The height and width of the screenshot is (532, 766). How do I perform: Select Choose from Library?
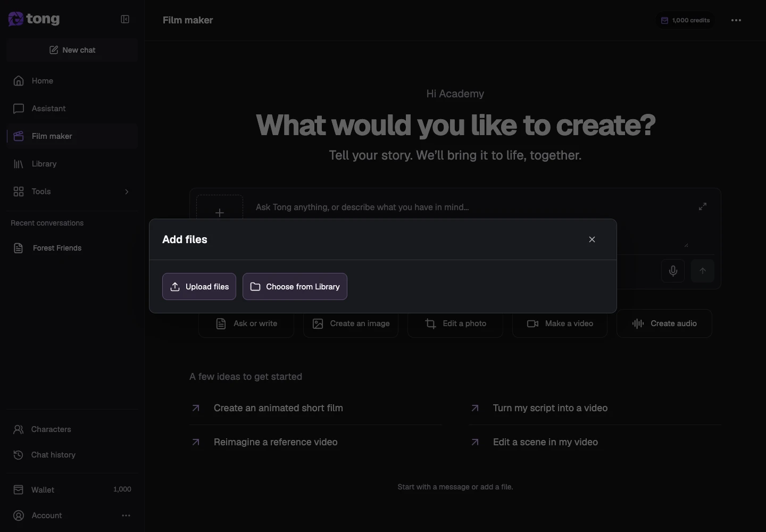(x=295, y=287)
